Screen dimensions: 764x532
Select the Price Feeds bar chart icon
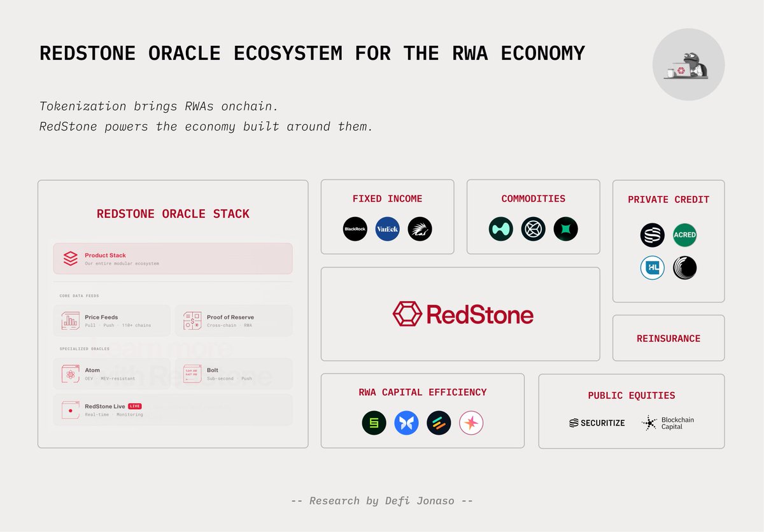coord(70,321)
